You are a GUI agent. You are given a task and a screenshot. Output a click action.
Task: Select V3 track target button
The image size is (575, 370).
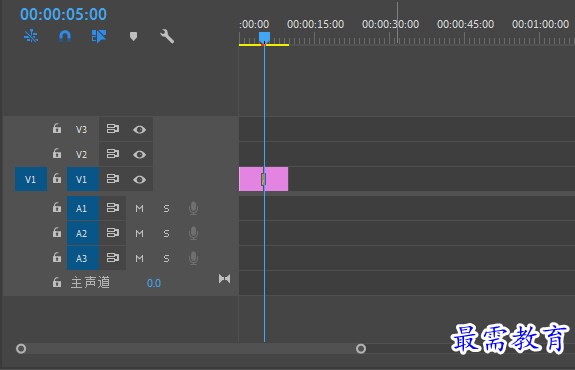click(81, 129)
